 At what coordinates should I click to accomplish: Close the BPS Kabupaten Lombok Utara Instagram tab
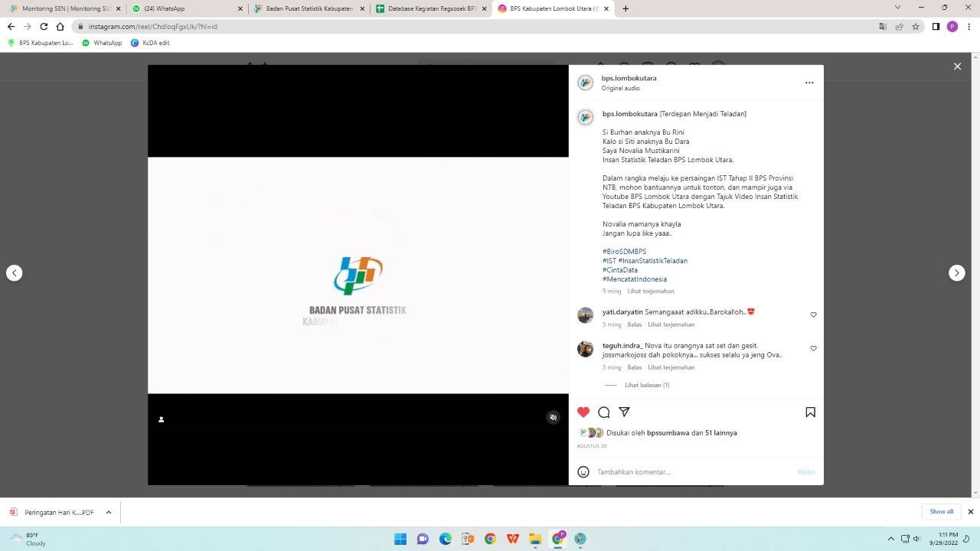tap(606, 8)
